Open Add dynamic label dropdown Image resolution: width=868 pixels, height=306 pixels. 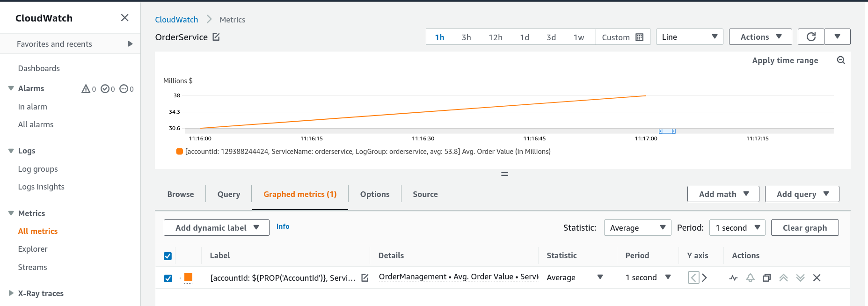tap(217, 228)
